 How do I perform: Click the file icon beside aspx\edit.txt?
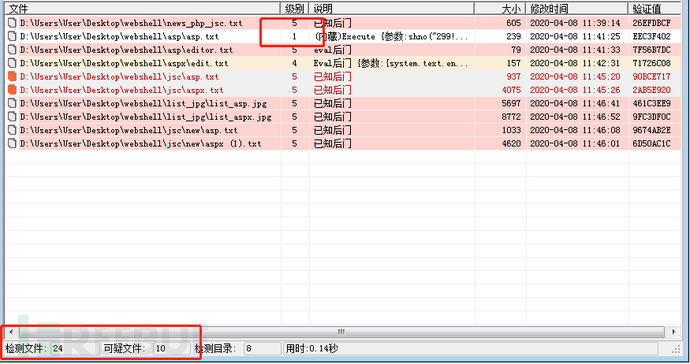click(12, 63)
